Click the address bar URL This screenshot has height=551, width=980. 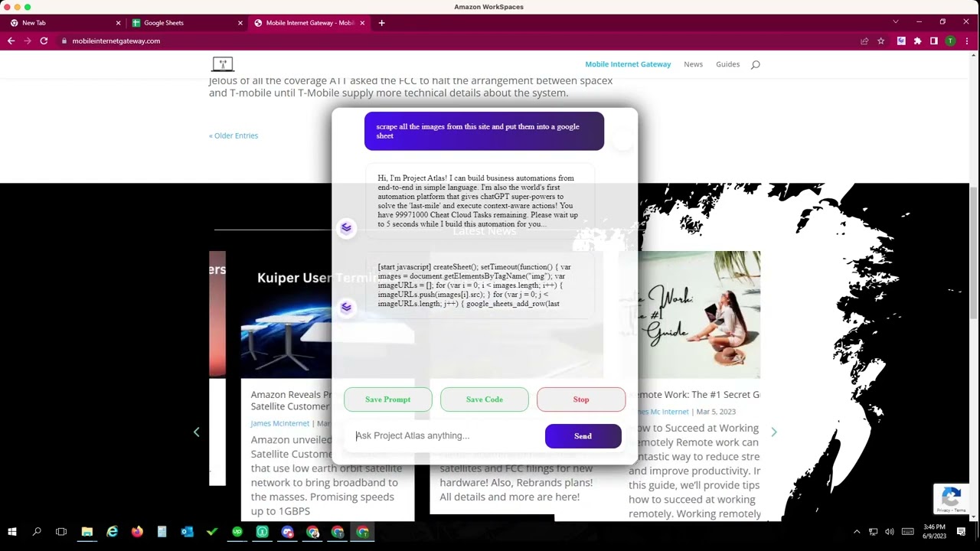116,41
